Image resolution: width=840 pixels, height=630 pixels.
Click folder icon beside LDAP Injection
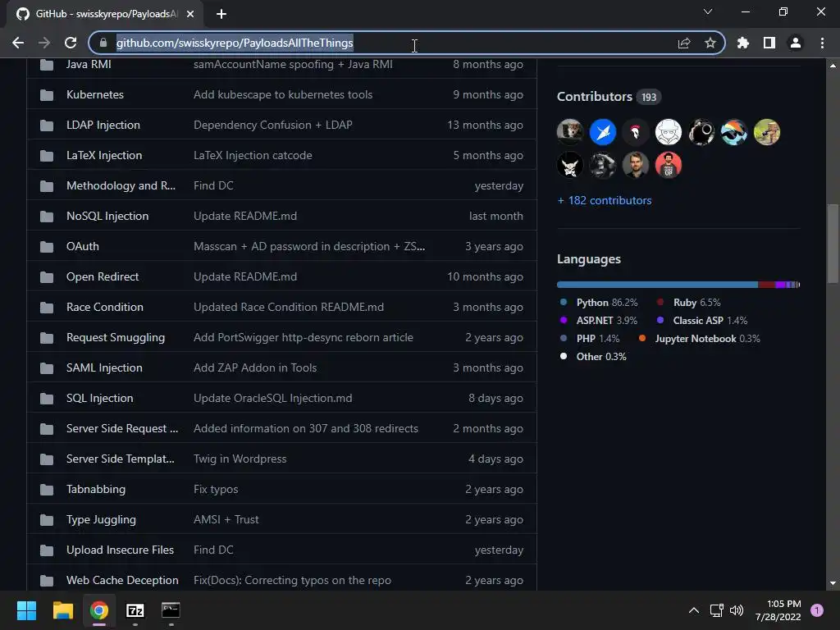47,126
